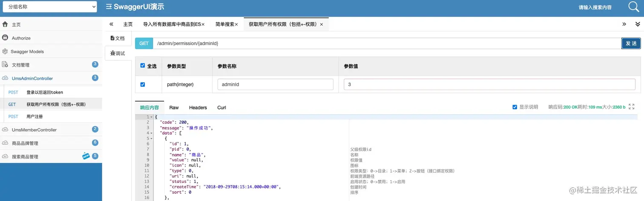
Task: Click the "message": "操作成功" JSON line
Action: tap(186, 127)
